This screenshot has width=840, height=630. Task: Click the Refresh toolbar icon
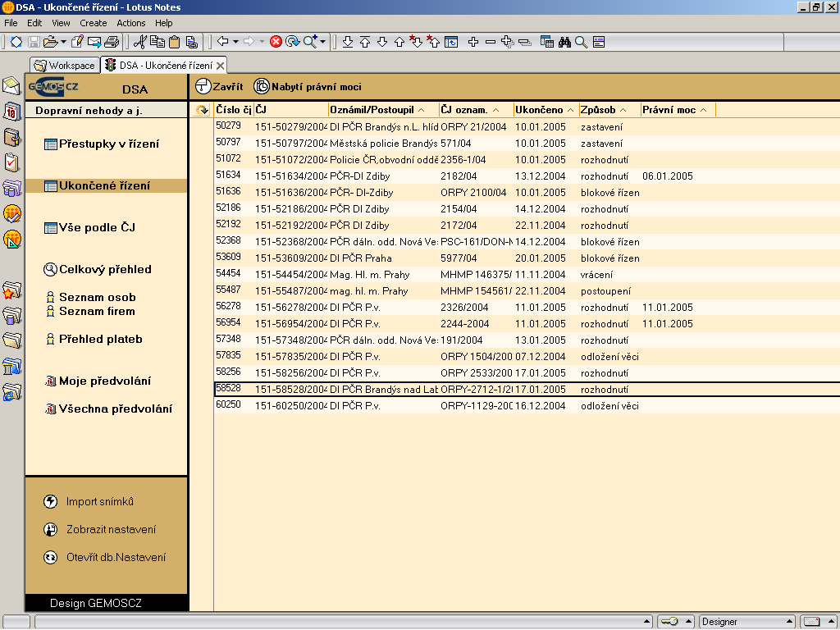tap(293, 42)
